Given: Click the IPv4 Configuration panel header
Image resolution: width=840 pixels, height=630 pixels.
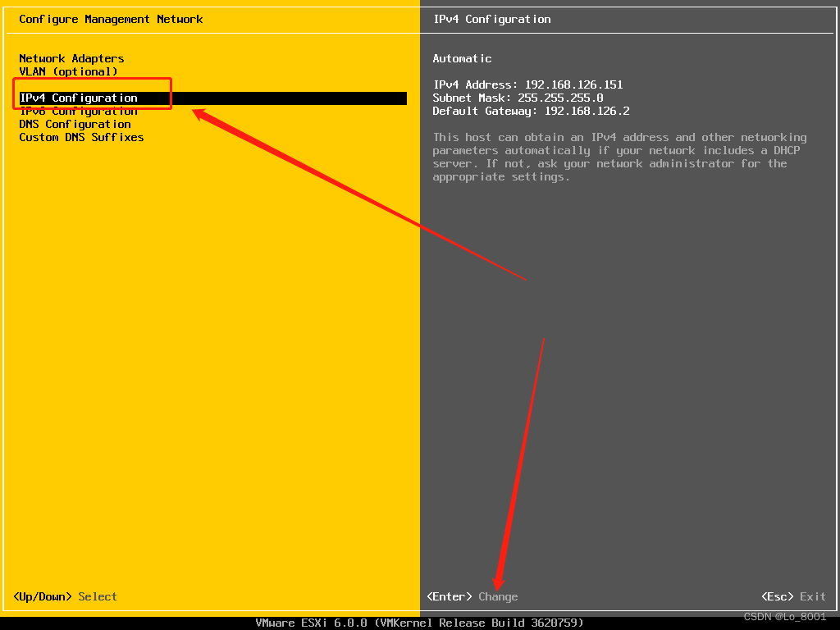Looking at the screenshot, I should (491, 19).
